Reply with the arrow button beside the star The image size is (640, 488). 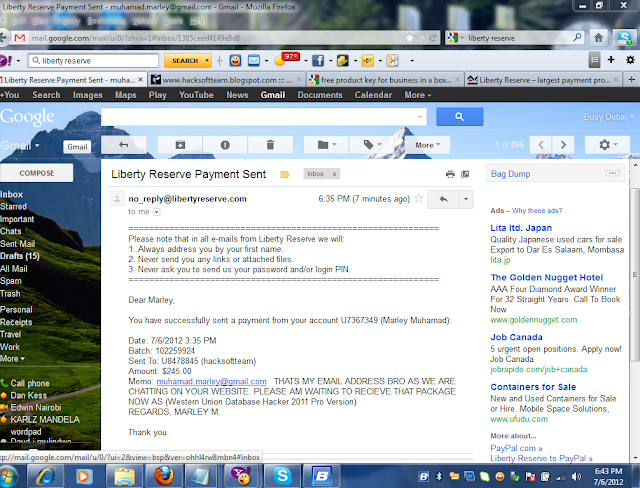pyautogui.click(x=443, y=199)
